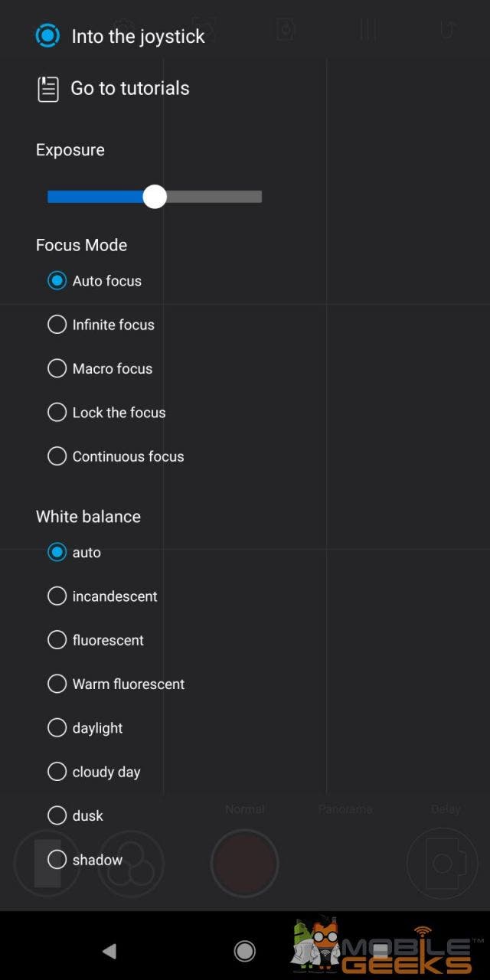Tap the dimmed red shutter button
Image resolution: width=490 pixels, height=980 pixels.
click(244, 864)
